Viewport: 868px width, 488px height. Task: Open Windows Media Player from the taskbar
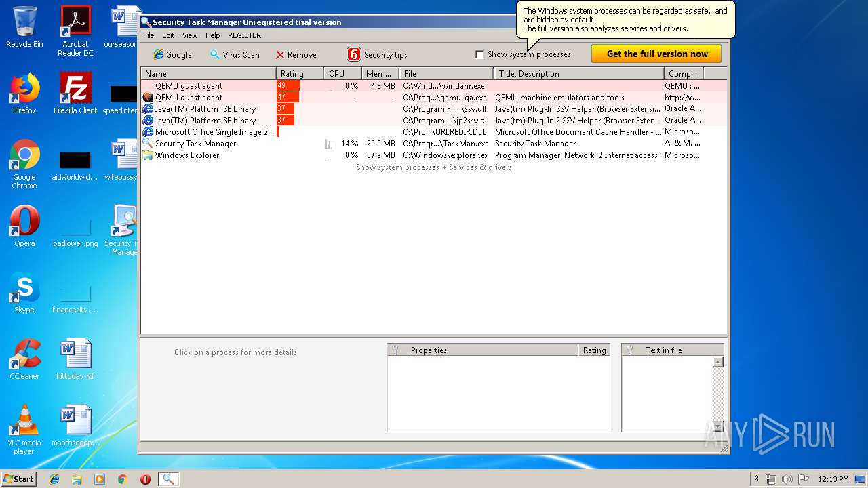click(x=100, y=479)
